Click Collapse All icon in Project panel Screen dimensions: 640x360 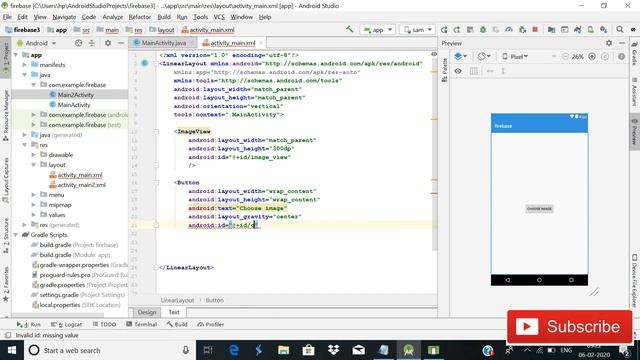tap(91, 43)
